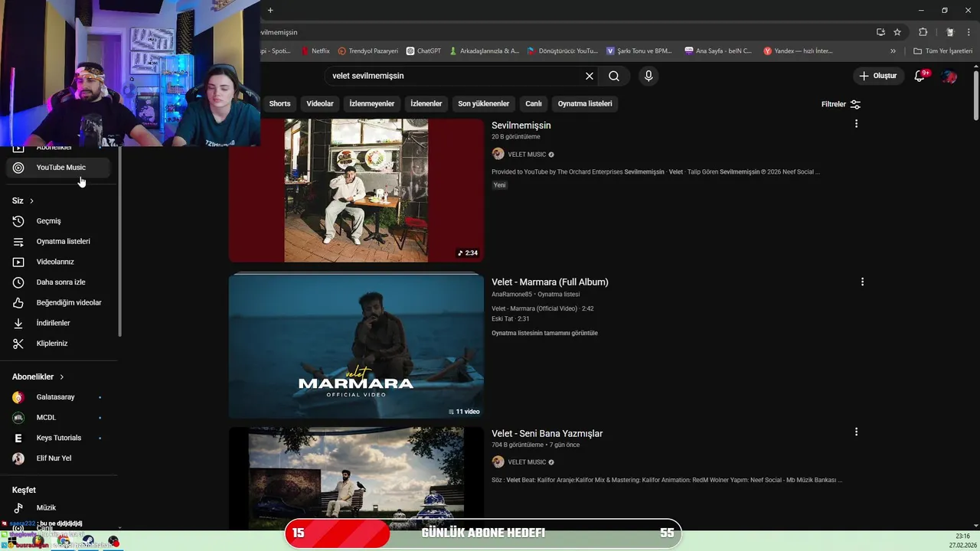
Task: Click the sidebar scrollbar
Action: tap(119, 241)
